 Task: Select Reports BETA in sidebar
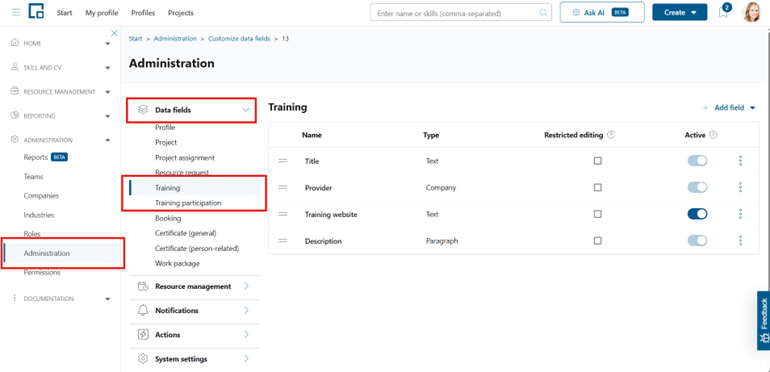click(x=46, y=158)
